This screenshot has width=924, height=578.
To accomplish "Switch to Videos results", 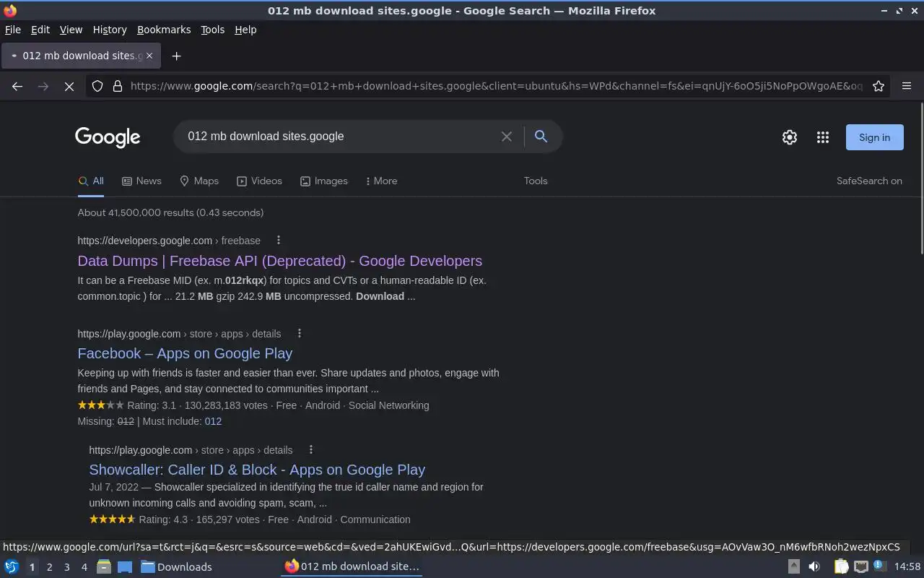I will tap(259, 181).
